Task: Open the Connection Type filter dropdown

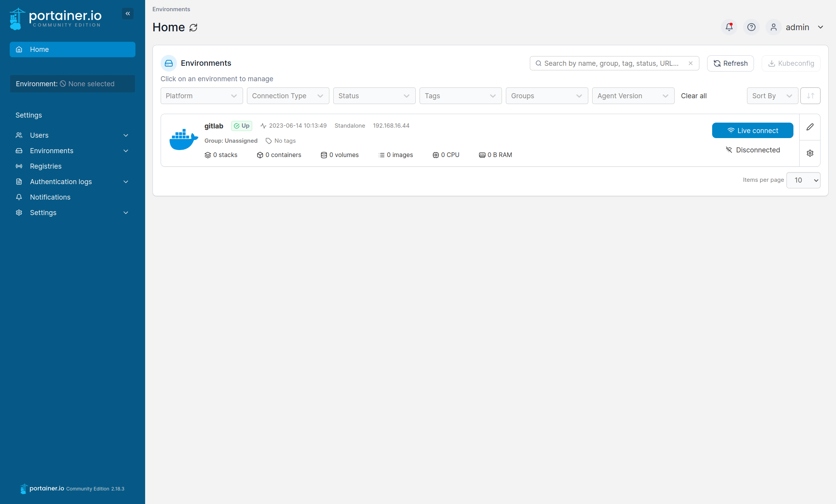Action: tap(288, 96)
